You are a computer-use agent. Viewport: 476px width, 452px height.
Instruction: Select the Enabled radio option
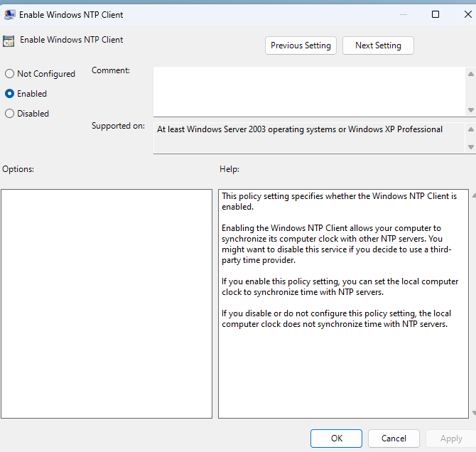pos(10,94)
